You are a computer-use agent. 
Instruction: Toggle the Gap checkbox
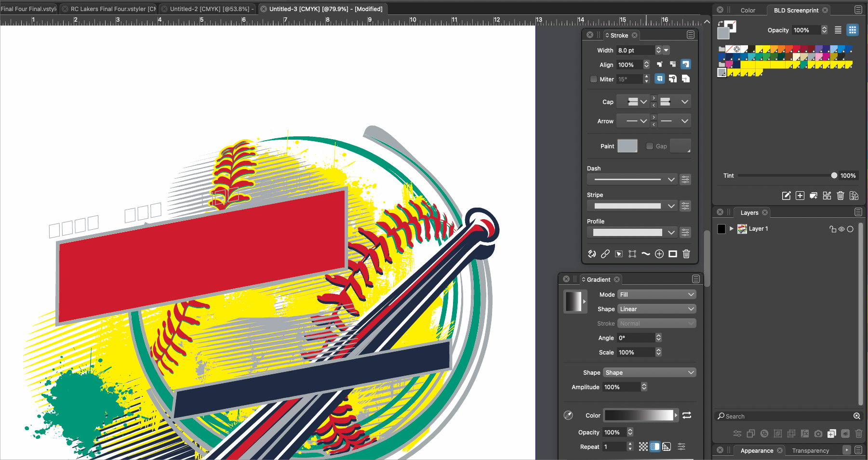point(650,146)
